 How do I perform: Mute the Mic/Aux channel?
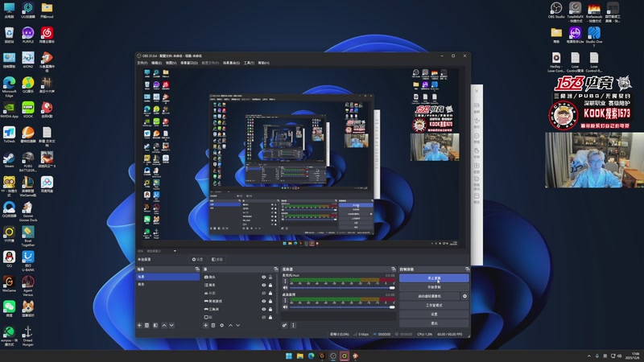click(x=286, y=288)
